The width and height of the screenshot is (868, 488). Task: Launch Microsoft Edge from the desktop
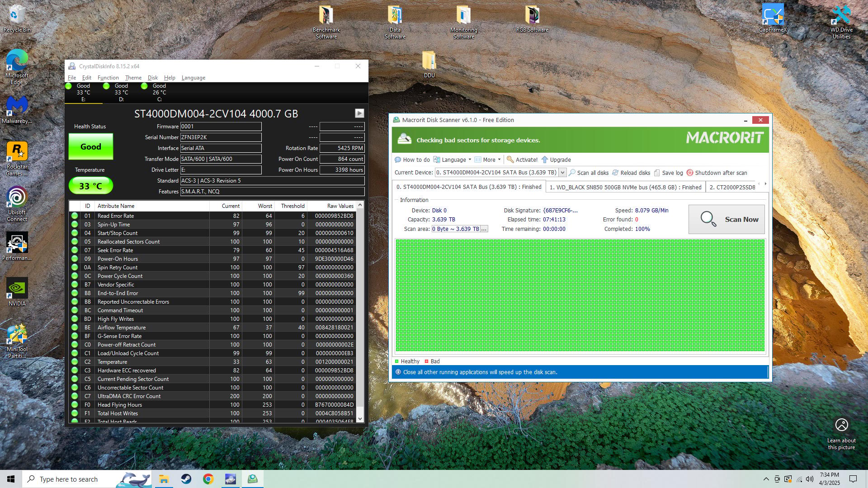17,66
